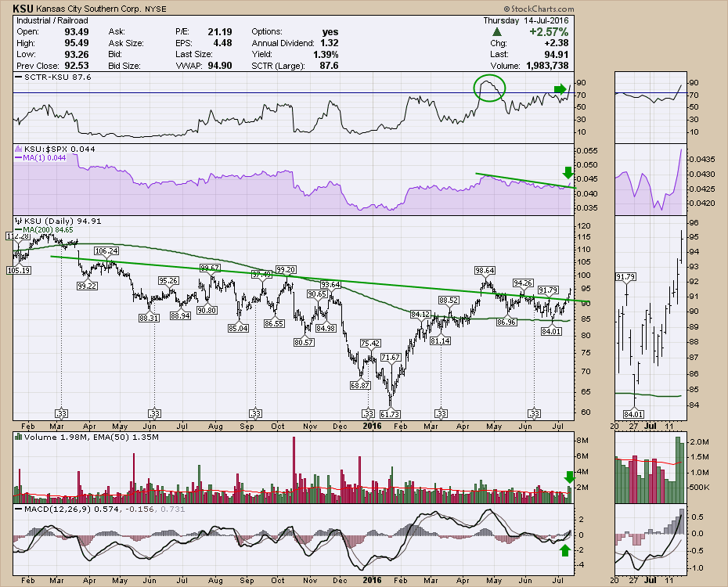Viewport: 728px width, 587px height.
Task: Select the MA(200) 84.65 legend entry
Action: 47,229
